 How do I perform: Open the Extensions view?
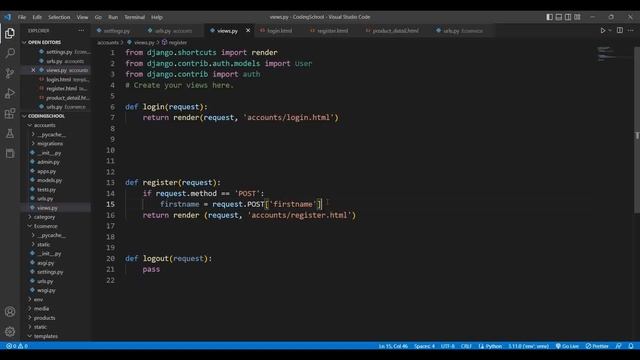pyautogui.click(x=10, y=113)
